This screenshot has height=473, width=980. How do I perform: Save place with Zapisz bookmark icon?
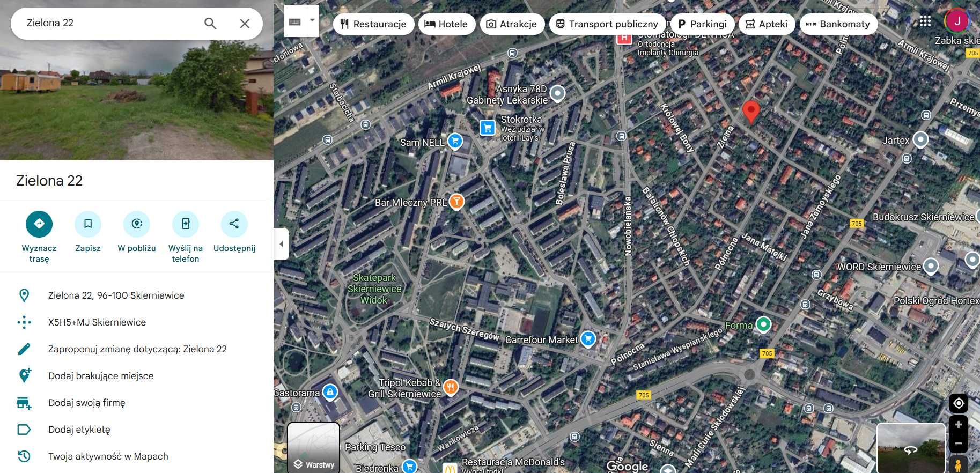[x=88, y=224]
